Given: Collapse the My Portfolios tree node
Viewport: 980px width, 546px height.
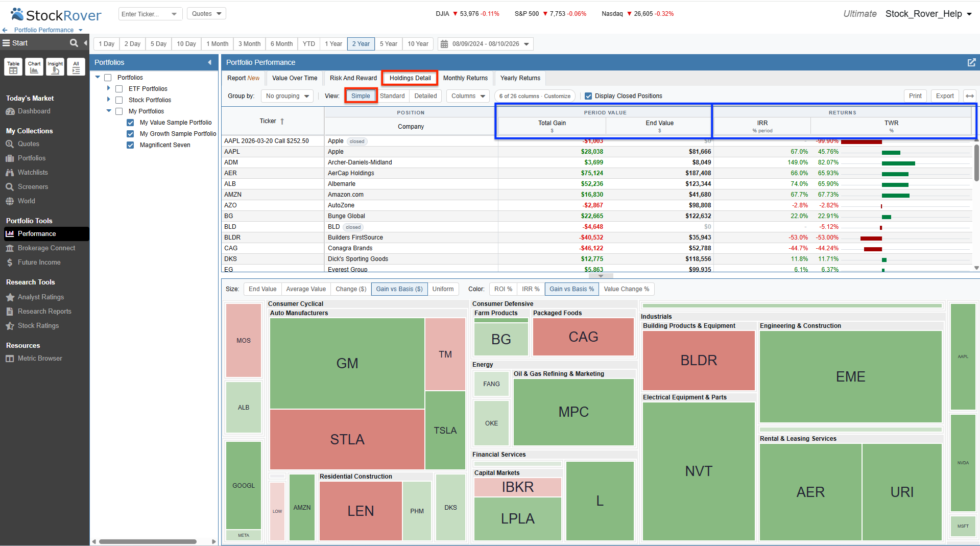Looking at the screenshot, I should click(x=108, y=111).
